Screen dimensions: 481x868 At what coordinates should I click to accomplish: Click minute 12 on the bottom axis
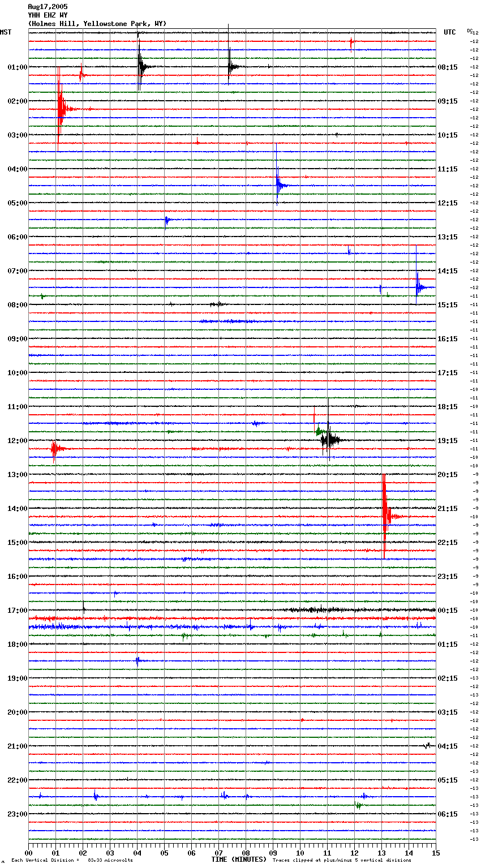(354, 853)
